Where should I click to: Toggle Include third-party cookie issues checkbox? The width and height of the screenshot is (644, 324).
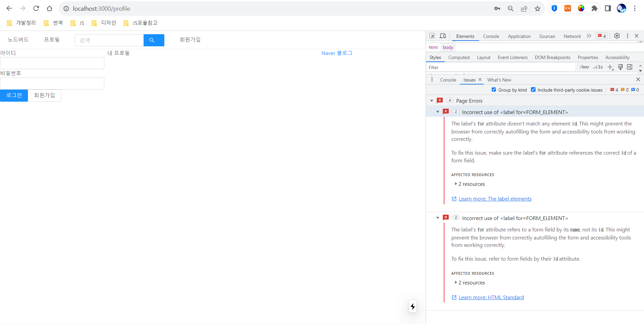533,90
